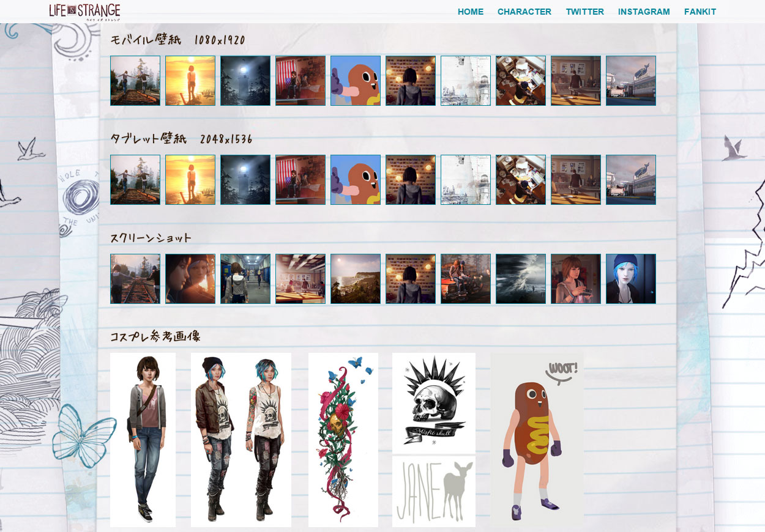Viewport: 765px width, 532px height.
Task: Go to the INSTAGRAM nav link
Action: click(x=644, y=12)
